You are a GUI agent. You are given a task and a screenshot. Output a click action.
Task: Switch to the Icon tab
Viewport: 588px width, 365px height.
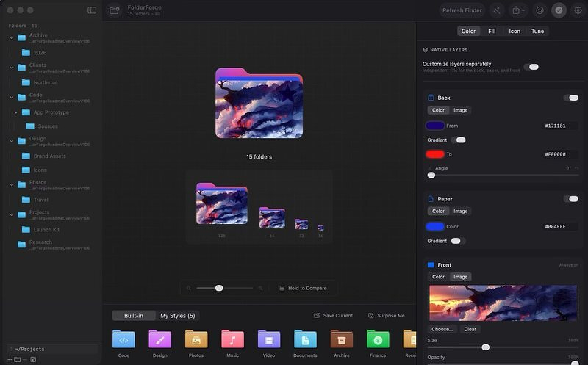(x=514, y=31)
